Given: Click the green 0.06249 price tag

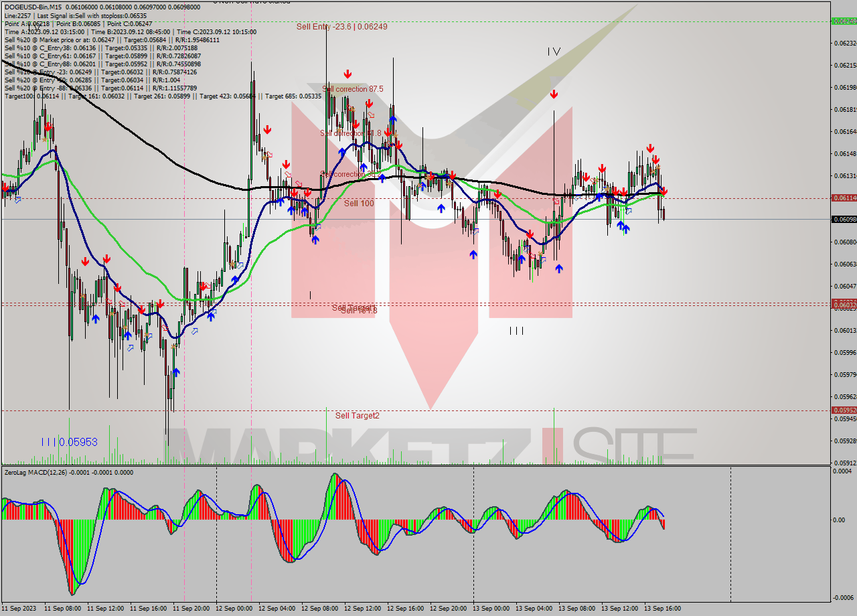Looking at the screenshot, I should click(x=843, y=21).
